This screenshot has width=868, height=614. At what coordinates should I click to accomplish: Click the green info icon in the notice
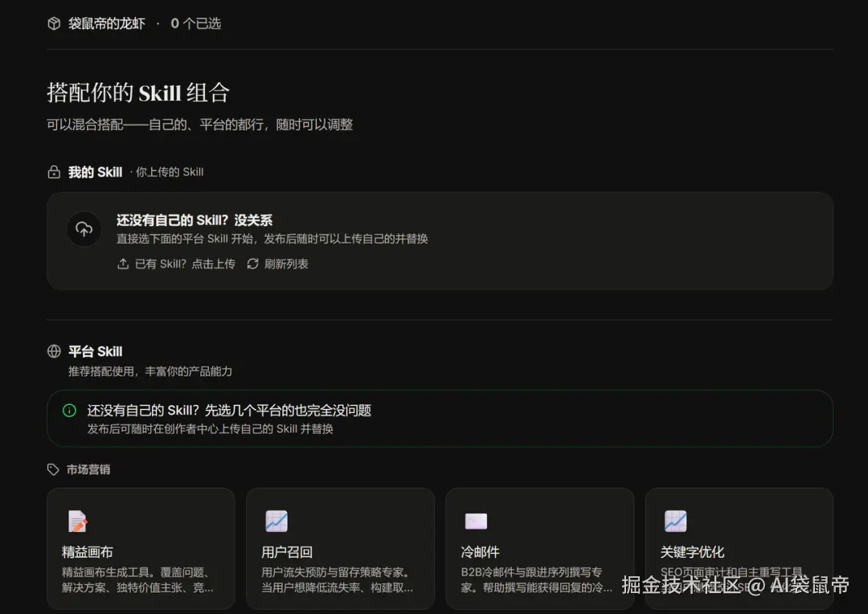click(69, 410)
